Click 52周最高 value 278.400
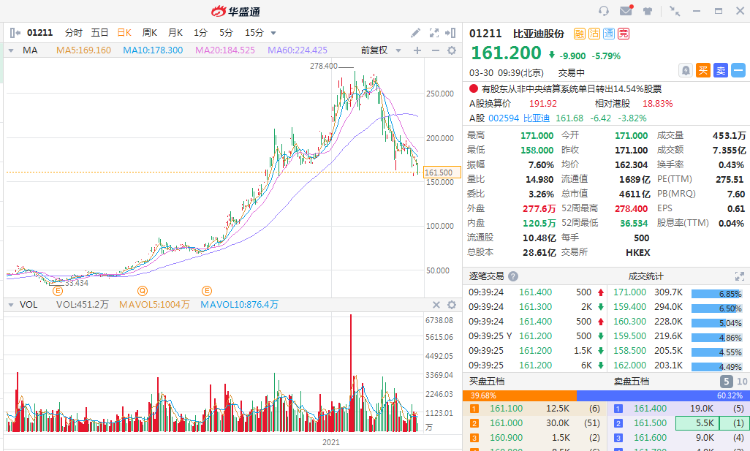Image resolution: width=750 pixels, height=451 pixels. (631, 209)
